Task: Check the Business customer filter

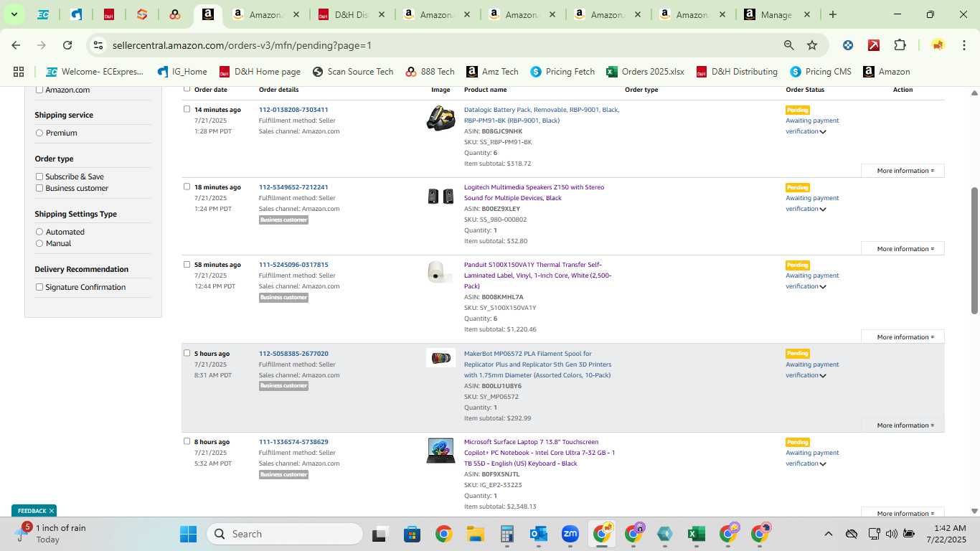Action: (x=39, y=188)
